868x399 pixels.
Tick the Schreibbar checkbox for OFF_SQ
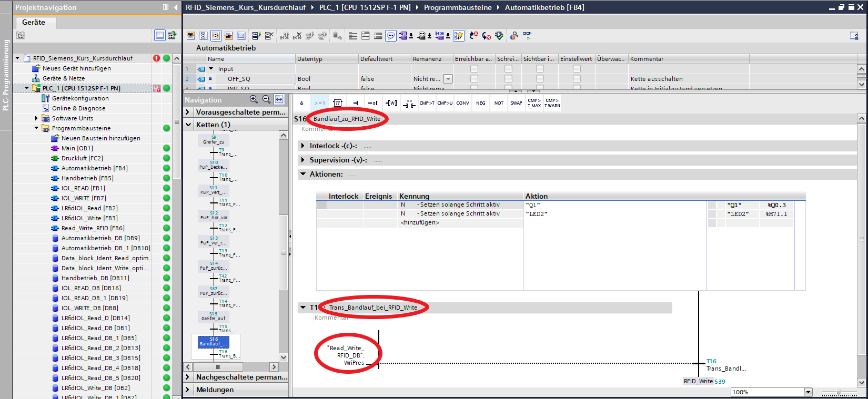[x=508, y=79]
